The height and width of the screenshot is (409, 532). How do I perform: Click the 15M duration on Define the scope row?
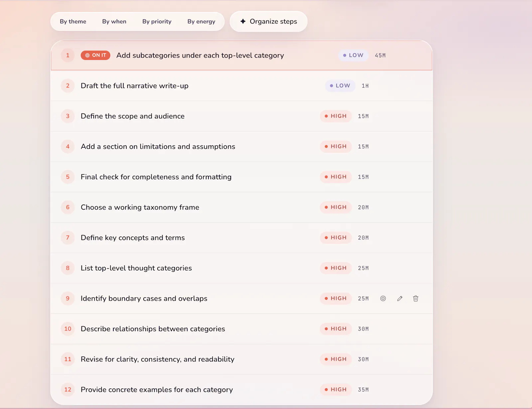coord(363,116)
